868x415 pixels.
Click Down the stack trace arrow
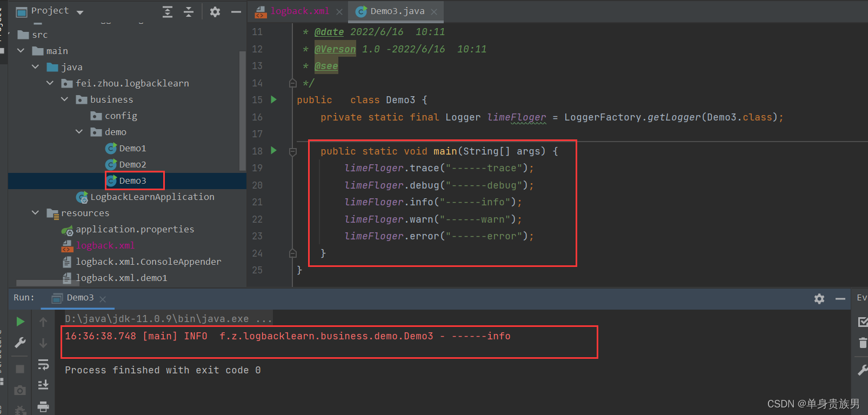(x=43, y=343)
